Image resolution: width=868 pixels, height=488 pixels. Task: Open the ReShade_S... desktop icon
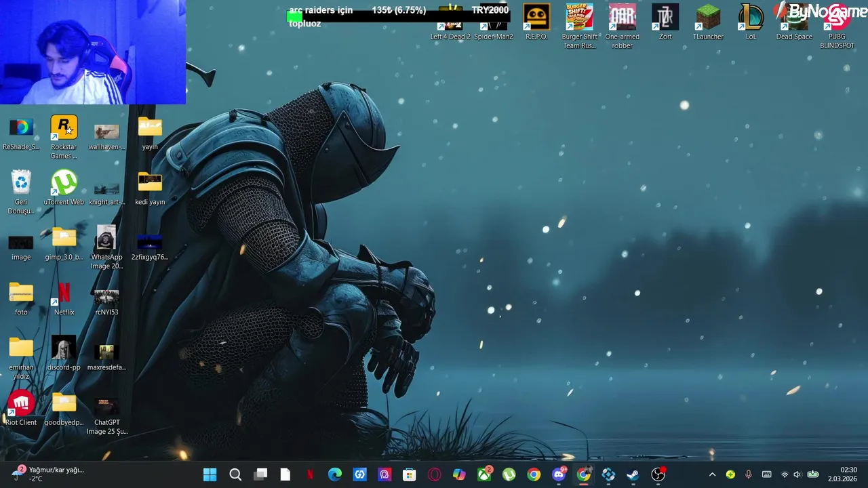pyautogui.click(x=21, y=134)
